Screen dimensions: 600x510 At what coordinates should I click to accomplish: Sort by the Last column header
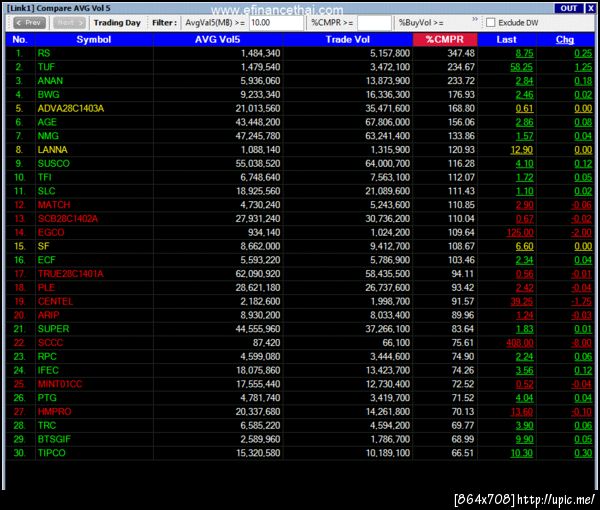[507, 39]
